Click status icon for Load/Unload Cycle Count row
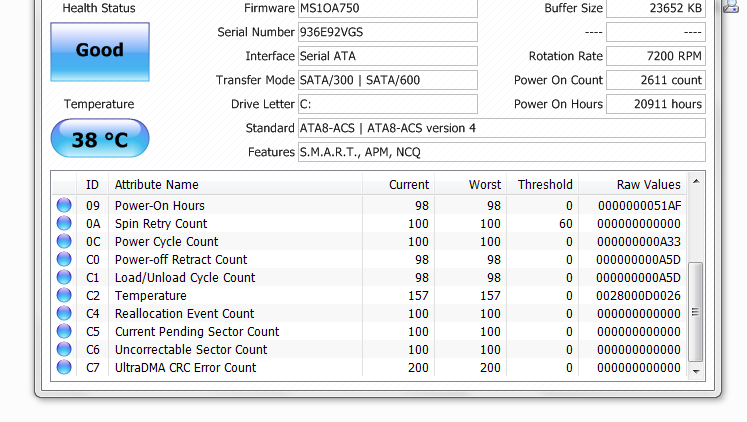747x422 pixels. (x=64, y=277)
